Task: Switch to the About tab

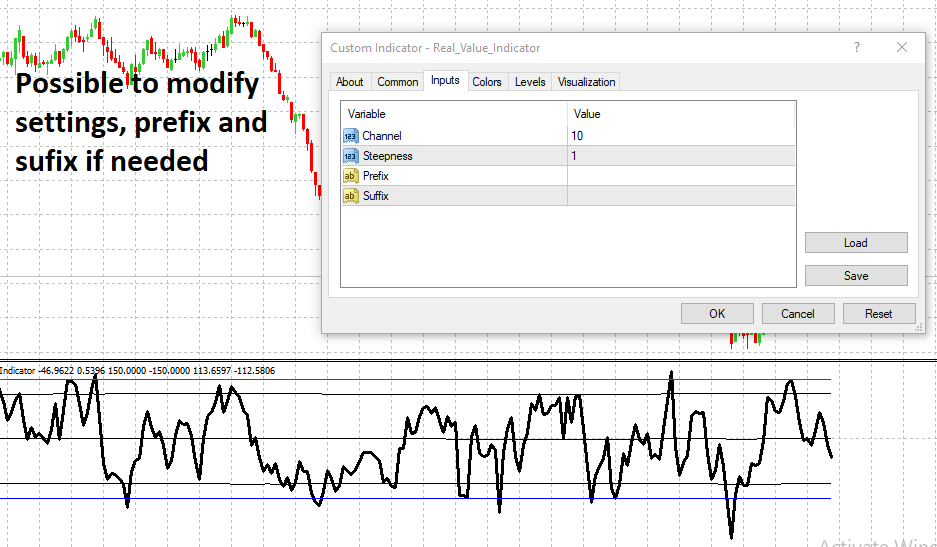Action: 350,82
